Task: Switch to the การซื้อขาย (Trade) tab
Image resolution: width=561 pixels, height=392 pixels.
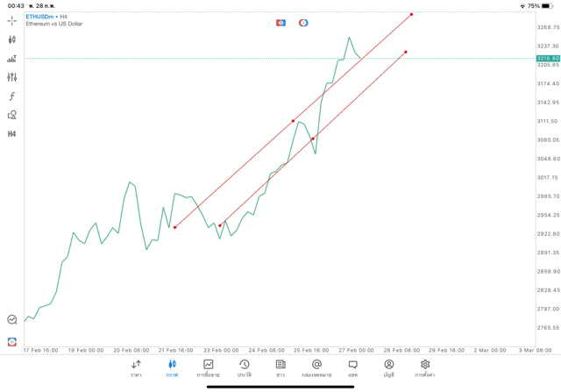Action: pyautogui.click(x=209, y=368)
